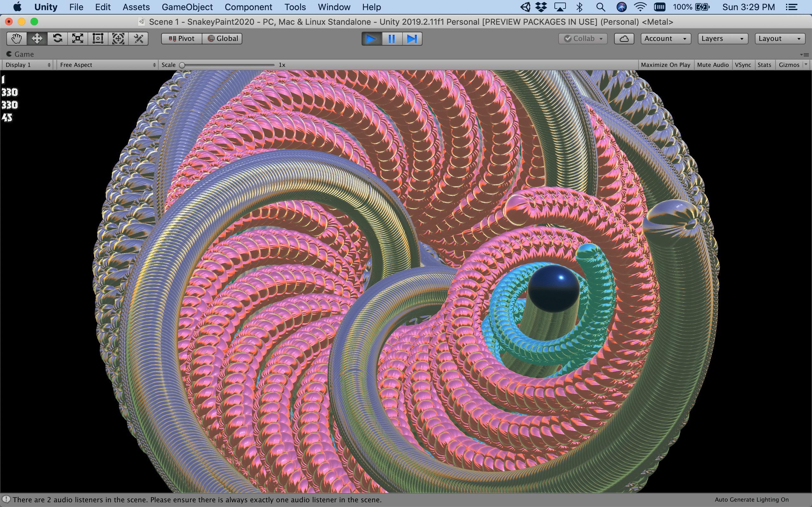This screenshot has height=507, width=812.
Task: Select the Rect Transform tool
Action: (x=97, y=38)
